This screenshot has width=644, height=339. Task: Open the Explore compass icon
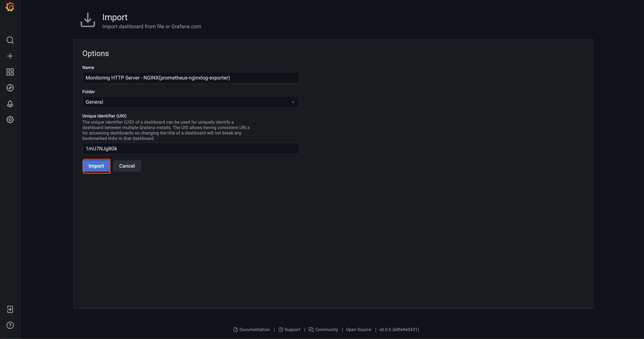tap(10, 88)
